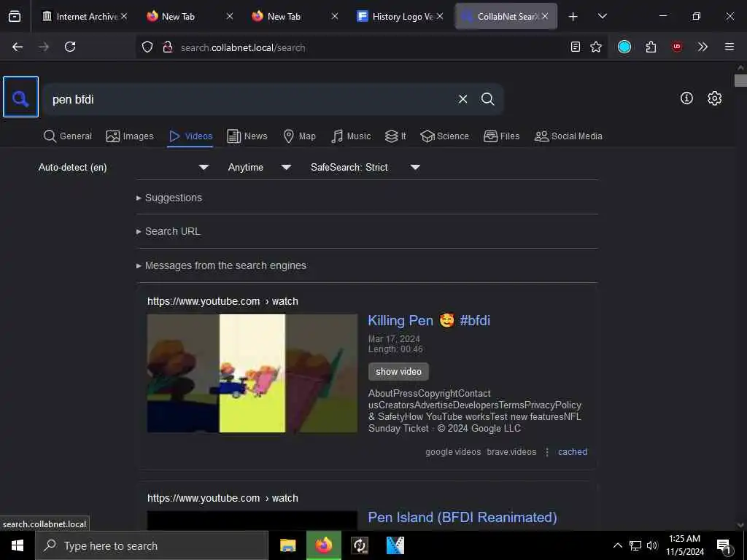Select the Videos search category
Image resolution: width=747 pixels, height=560 pixels.
(x=190, y=136)
